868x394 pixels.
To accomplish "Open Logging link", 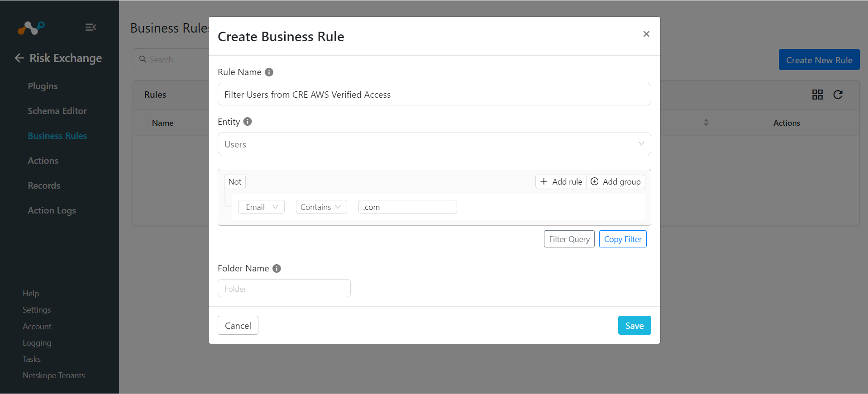I will click(37, 343).
